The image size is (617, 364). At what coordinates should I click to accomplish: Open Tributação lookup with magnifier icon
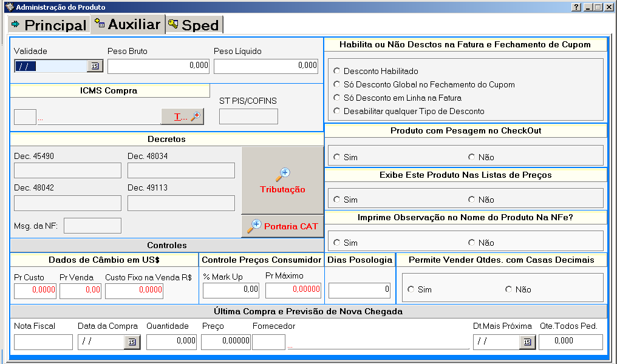click(282, 180)
